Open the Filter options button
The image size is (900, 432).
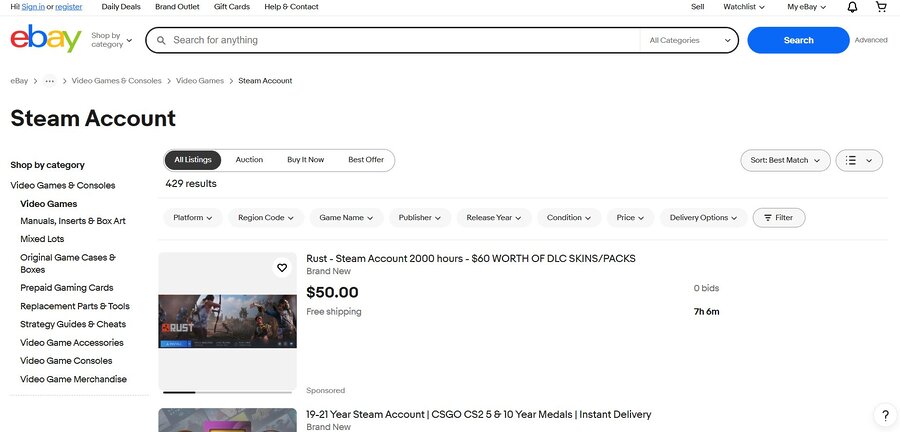pos(778,217)
